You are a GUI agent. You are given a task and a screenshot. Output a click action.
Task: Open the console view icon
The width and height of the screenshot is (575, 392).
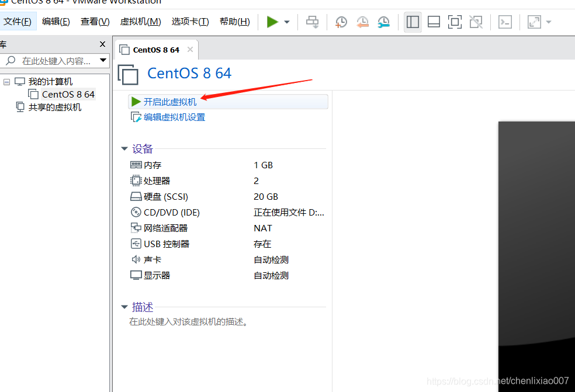(x=505, y=22)
